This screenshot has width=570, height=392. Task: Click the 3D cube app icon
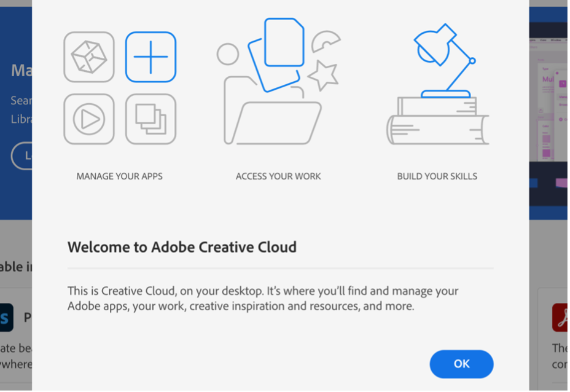[89, 57]
